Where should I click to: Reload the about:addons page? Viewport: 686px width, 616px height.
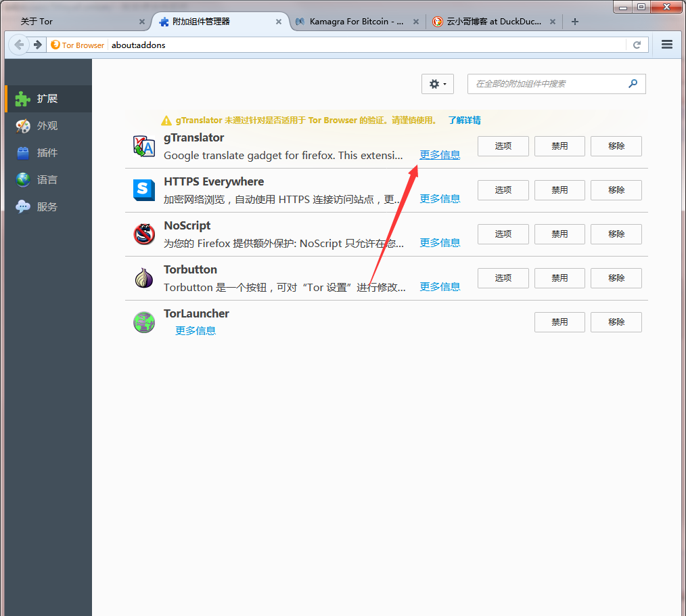pyautogui.click(x=637, y=45)
